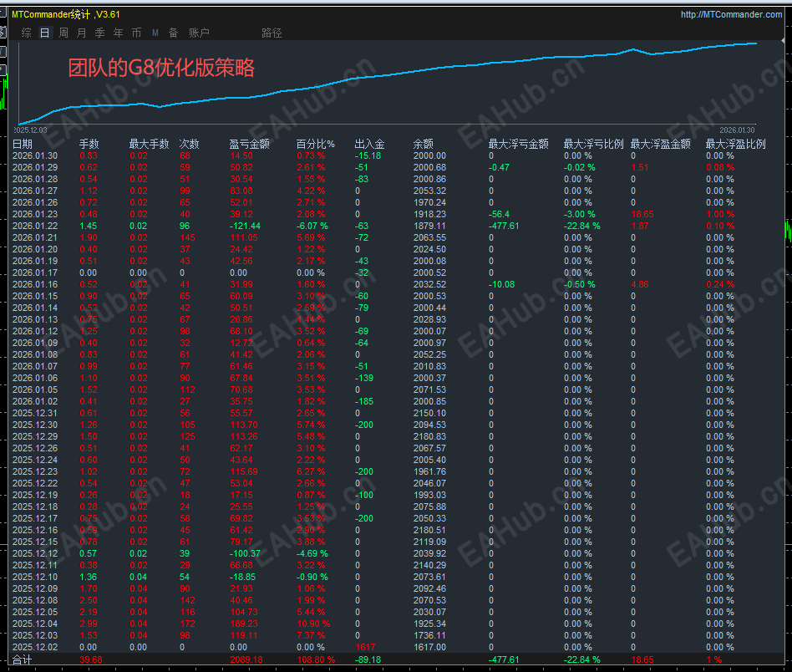792x672 pixels.
Task: Click the 合计 totals row label
Action: [22, 659]
